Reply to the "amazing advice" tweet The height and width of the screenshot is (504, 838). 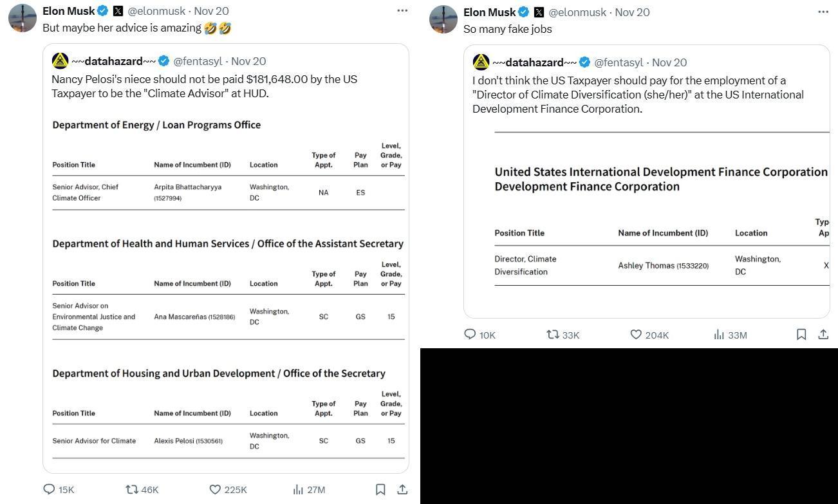[50, 490]
